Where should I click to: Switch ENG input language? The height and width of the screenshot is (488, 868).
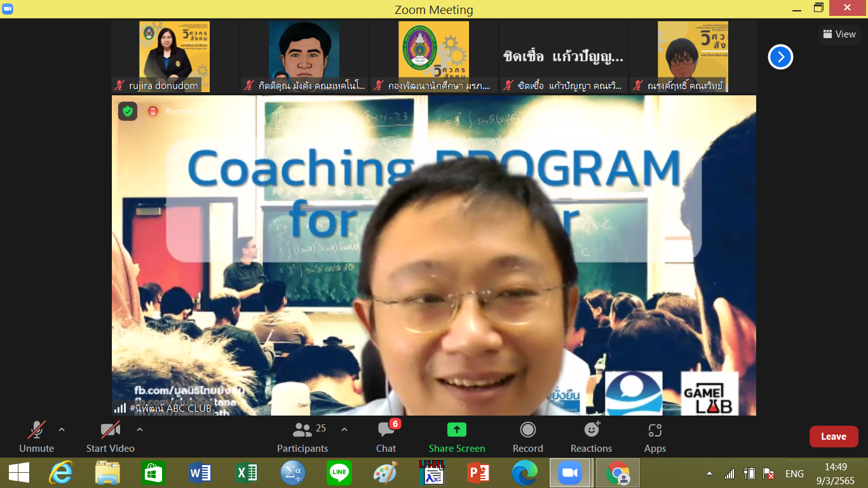[795, 473]
